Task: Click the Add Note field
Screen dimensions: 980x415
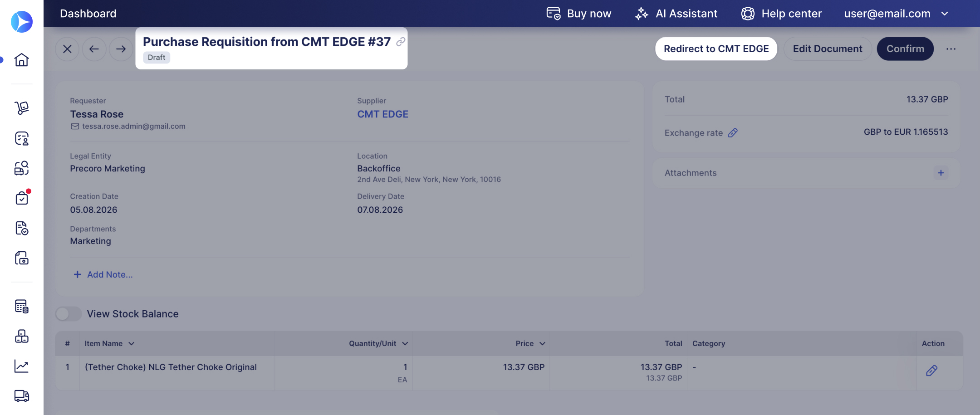Action: (x=103, y=274)
